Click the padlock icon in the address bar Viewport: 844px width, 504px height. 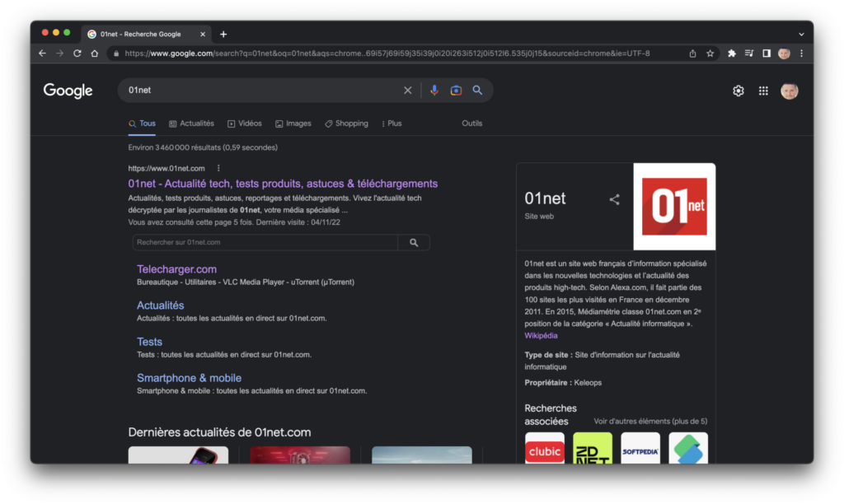click(x=115, y=54)
